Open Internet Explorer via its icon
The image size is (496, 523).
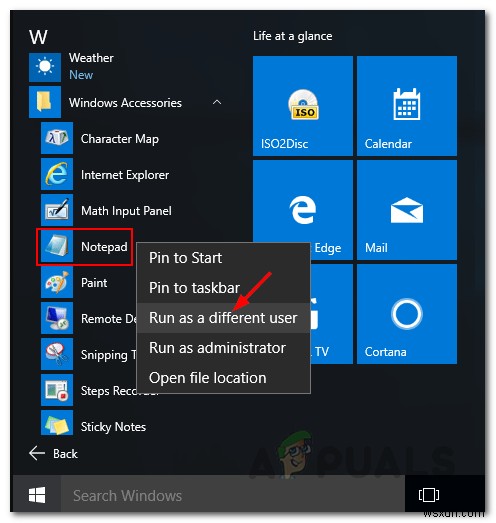pos(57,174)
